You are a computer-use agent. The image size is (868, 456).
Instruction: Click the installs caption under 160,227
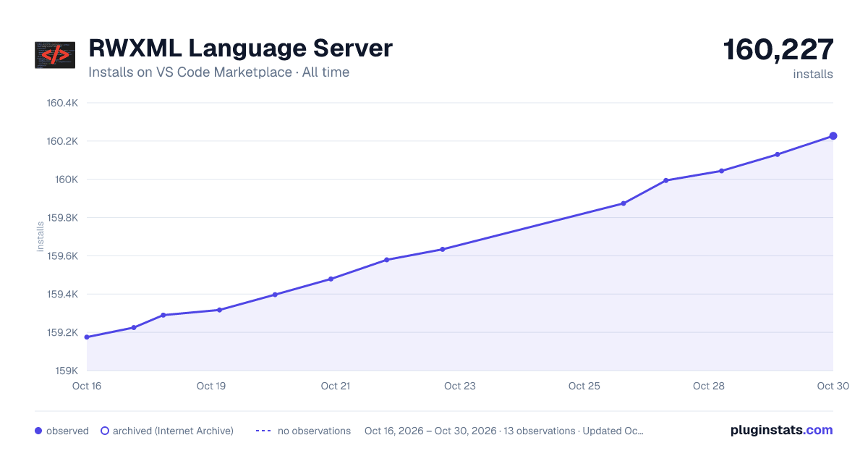coord(813,74)
